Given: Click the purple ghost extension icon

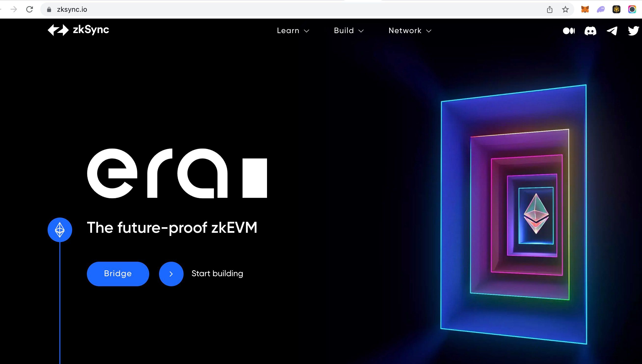Looking at the screenshot, I should pos(601,10).
